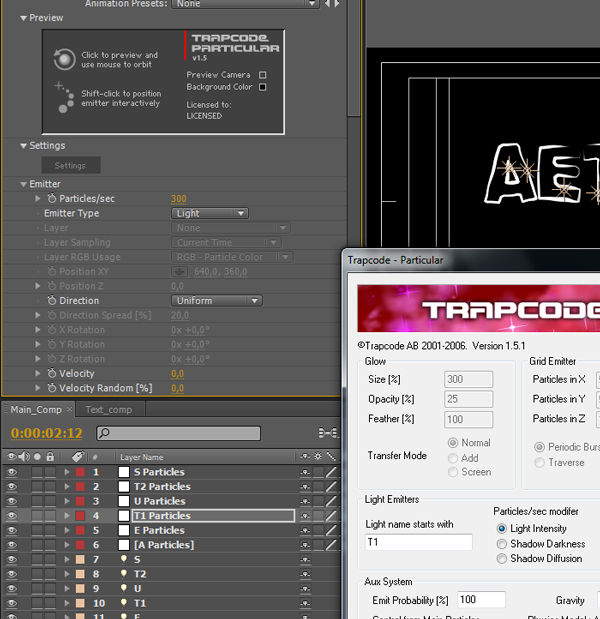Click the peach label color of layer U
The width and height of the screenshot is (600, 619).
[x=80, y=588]
